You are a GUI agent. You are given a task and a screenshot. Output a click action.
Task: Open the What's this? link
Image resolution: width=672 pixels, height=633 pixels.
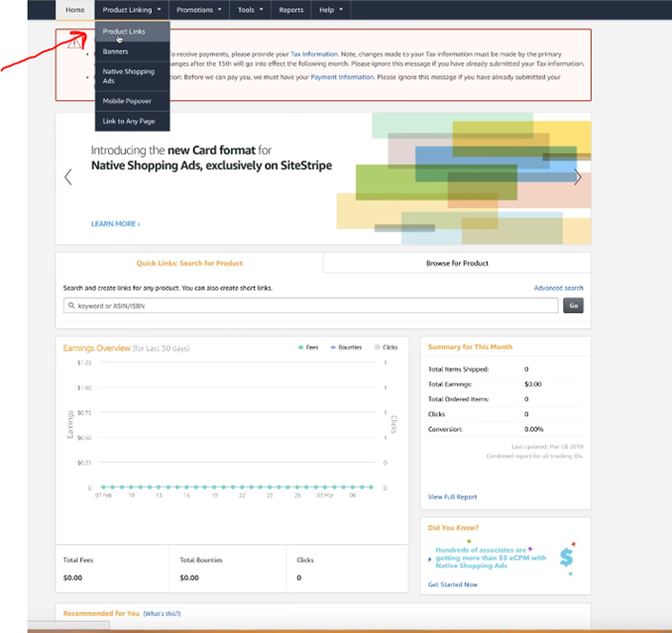(x=162, y=614)
